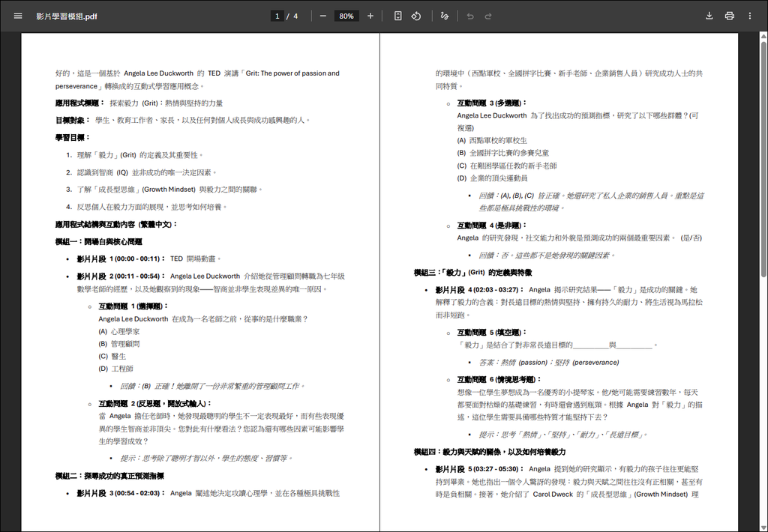Zoom out using the minus icon

tap(322, 16)
